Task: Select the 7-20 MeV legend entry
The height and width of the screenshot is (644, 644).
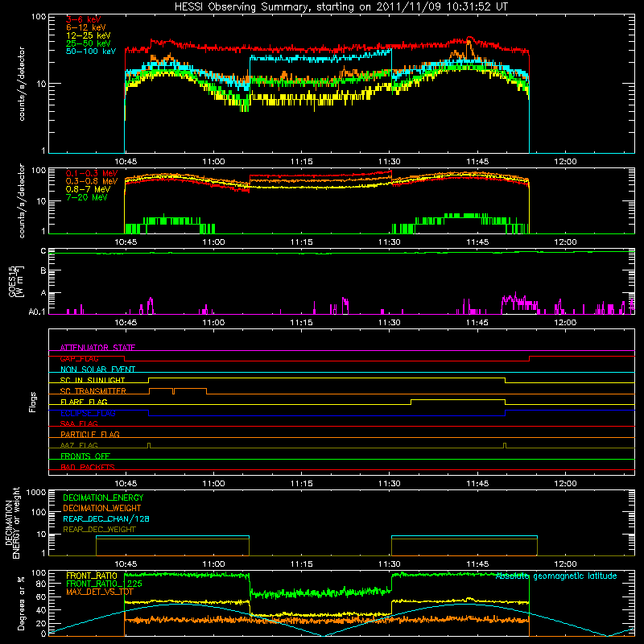Action: coord(87,197)
